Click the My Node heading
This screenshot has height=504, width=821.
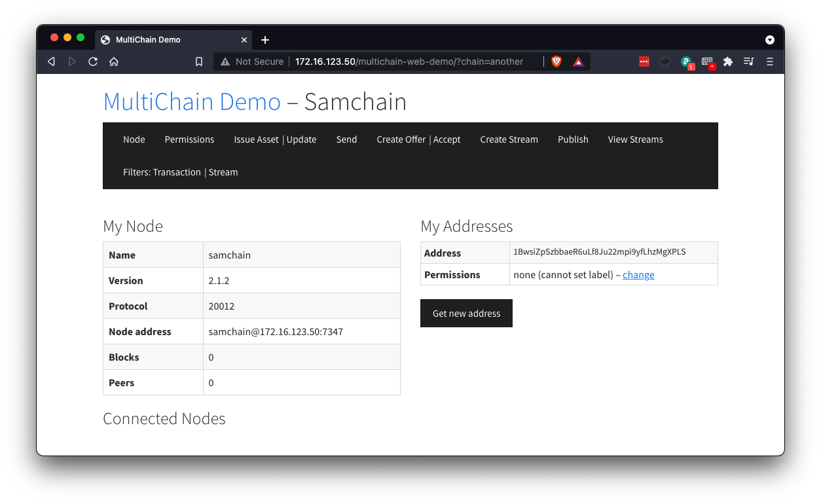[x=133, y=226]
